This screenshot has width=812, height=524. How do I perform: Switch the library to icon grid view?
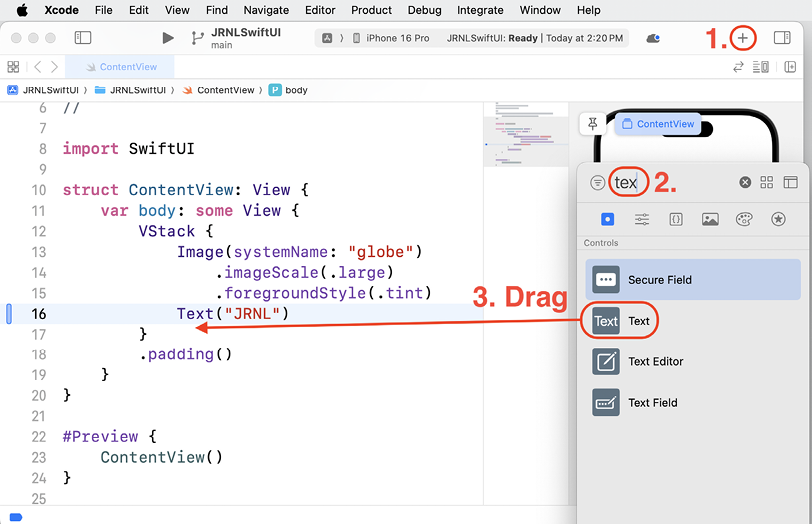tap(766, 182)
